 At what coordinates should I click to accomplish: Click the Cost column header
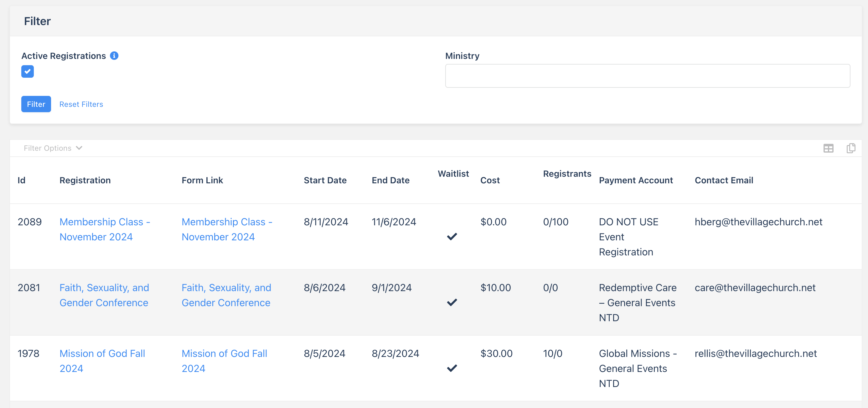pyautogui.click(x=490, y=180)
